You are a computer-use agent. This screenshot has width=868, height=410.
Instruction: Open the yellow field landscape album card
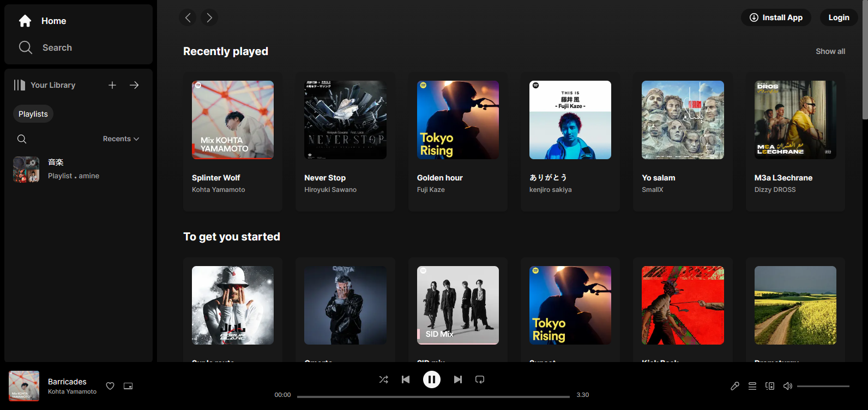click(795, 305)
